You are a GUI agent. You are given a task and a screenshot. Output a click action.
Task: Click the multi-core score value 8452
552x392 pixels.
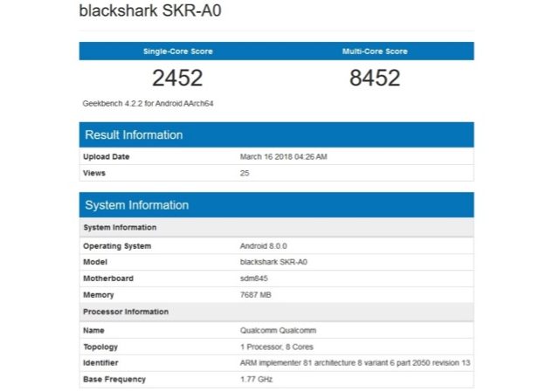[375, 79]
